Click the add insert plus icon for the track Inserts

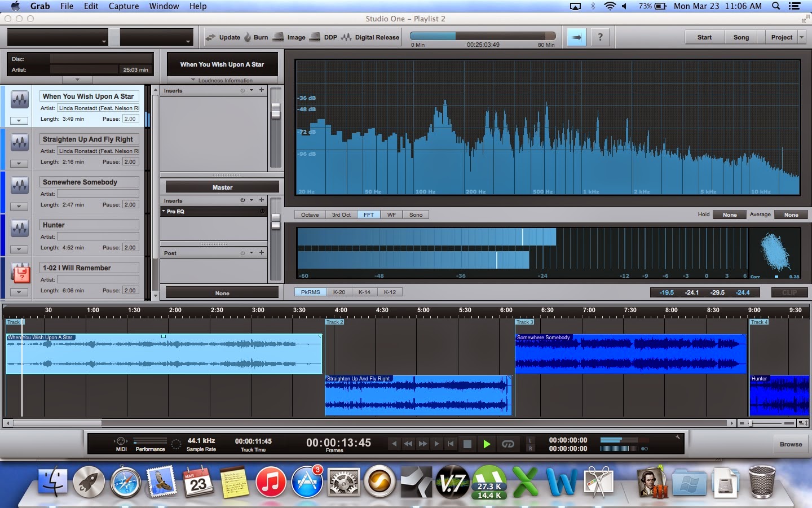262,90
